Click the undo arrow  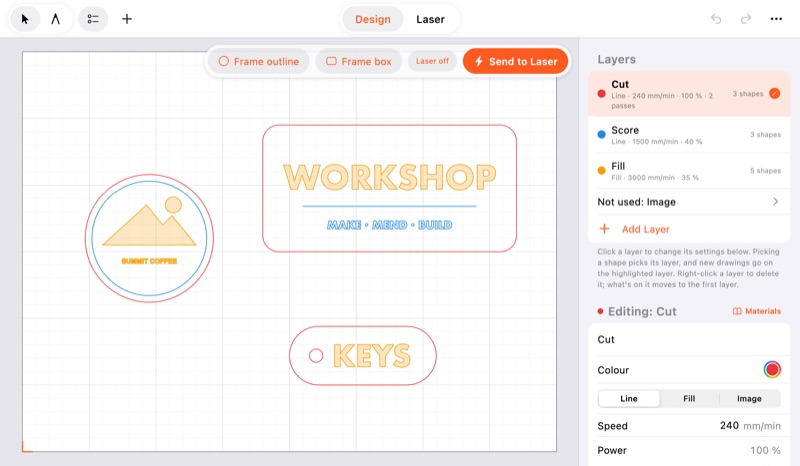[x=716, y=19]
